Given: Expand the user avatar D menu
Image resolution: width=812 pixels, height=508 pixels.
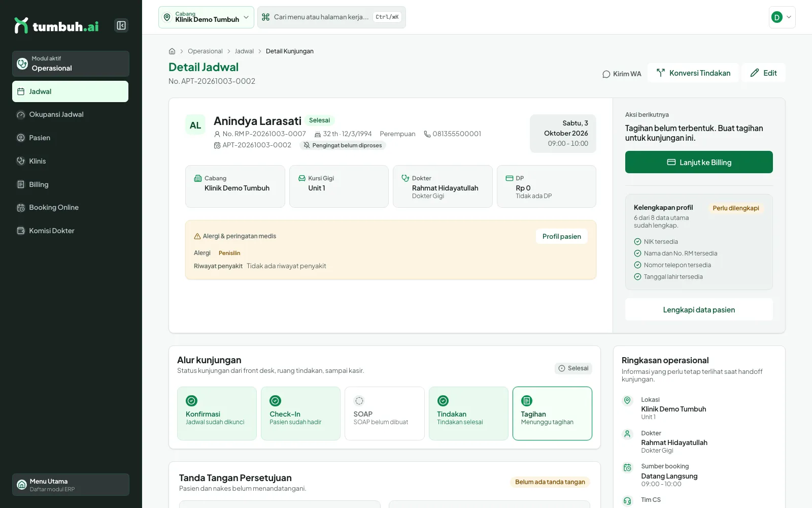Looking at the screenshot, I should [782, 17].
